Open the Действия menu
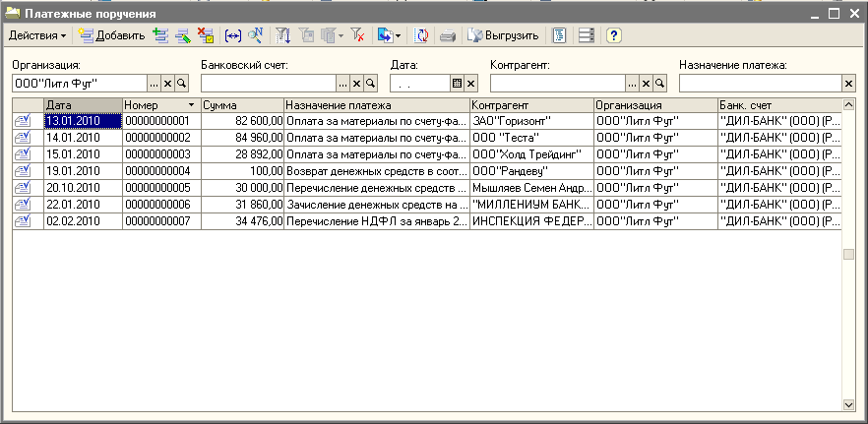The image size is (868, 424). [x=37, y=35]
